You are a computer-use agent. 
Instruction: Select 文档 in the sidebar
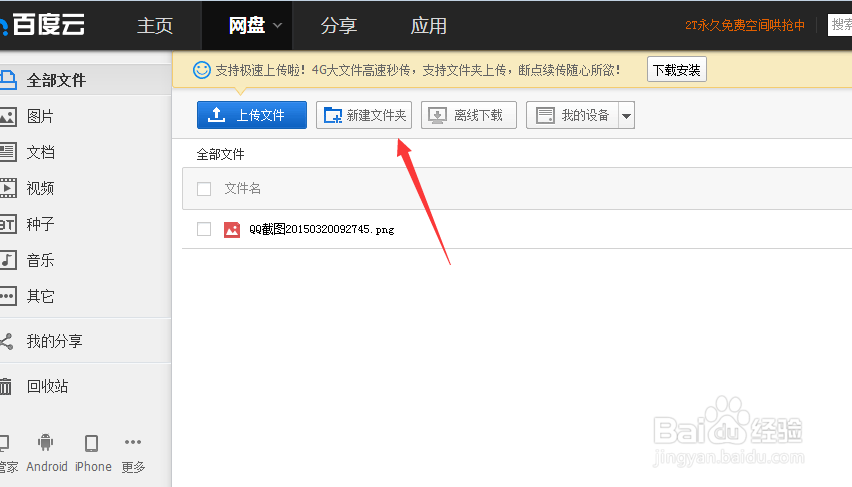[x=40, y=152]
